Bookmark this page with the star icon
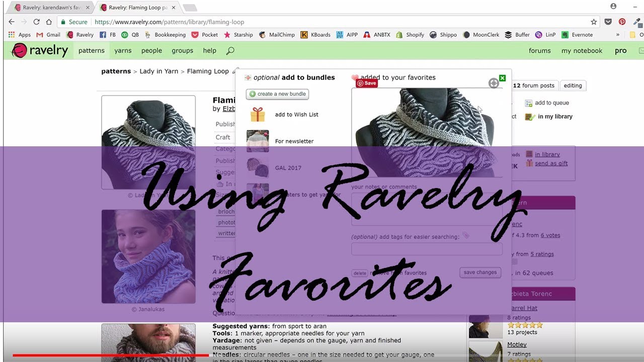The image size is (644, 362). pyautogui.click(x=594, y=22)
